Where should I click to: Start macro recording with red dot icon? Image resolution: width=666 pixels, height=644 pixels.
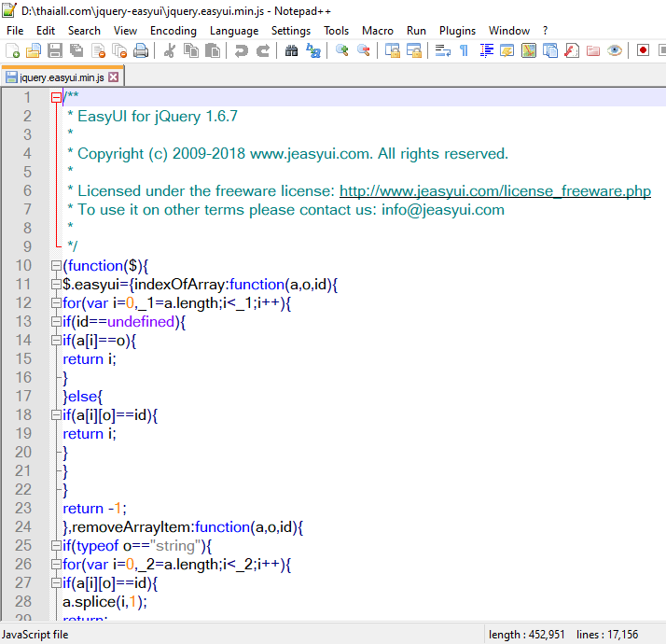tap(643, 50)
